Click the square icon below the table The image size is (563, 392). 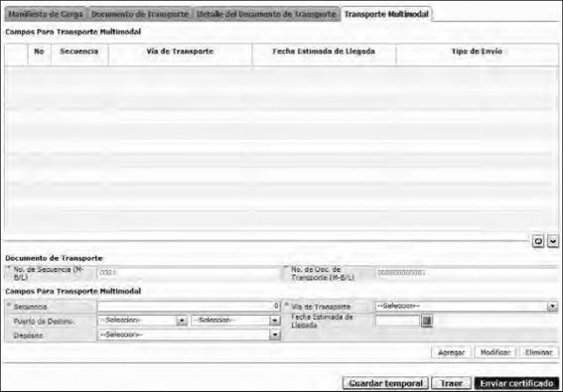click(538, 241)
